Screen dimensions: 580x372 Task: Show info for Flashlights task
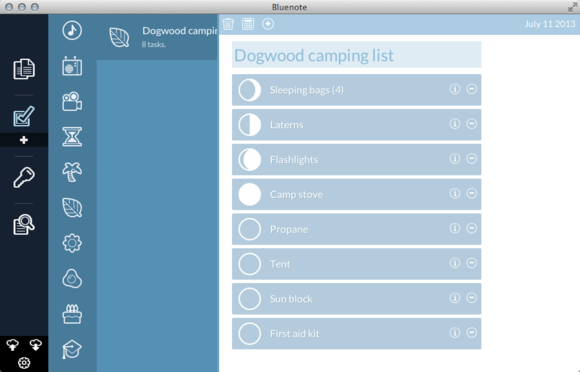point(455,158)
